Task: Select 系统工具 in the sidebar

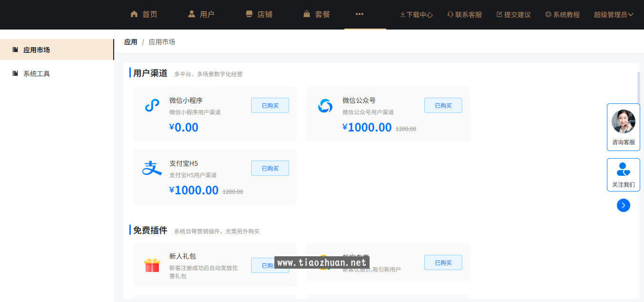Action: [x=37, y=74]
